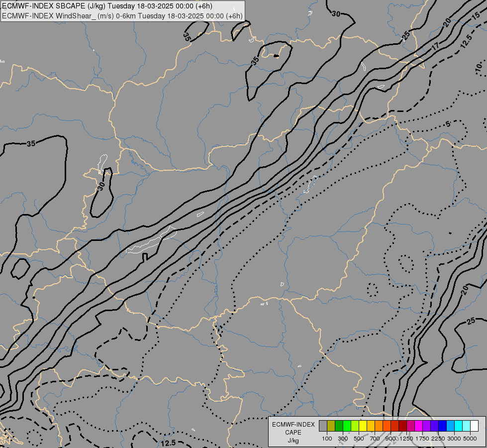Click the cyan legend swatch
The width and height of the screenshot is (487, 448).
click(x=458, y=426)
